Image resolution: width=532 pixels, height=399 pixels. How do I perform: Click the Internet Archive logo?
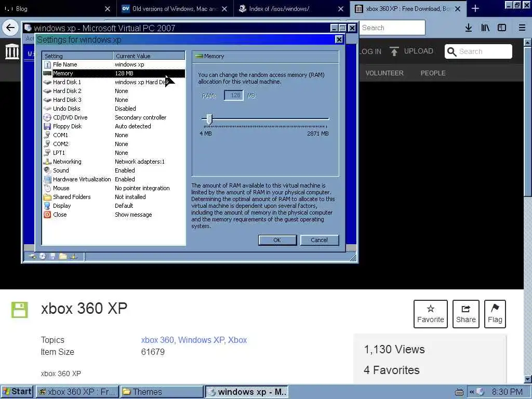12,51
